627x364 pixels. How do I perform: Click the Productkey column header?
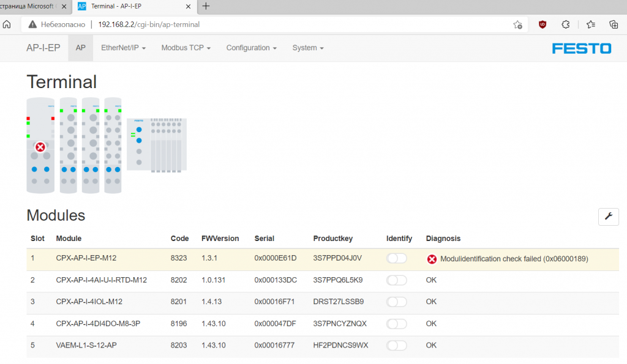(332, 239)
